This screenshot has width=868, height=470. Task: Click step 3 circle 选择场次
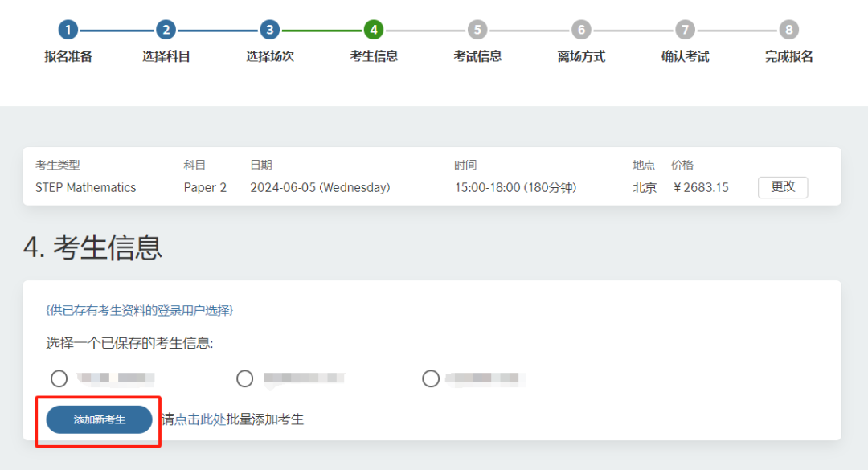point(269,30)
